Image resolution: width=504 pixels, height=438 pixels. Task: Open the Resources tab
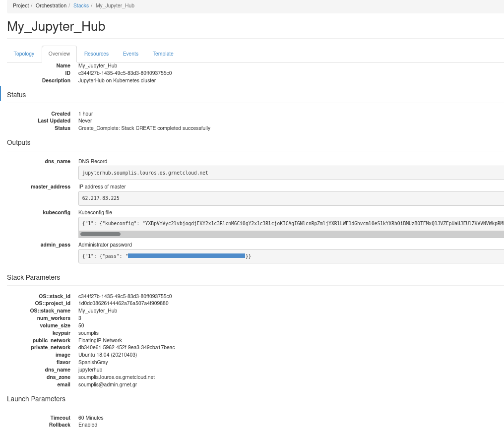pyautogui.click(x=96, y=54)
